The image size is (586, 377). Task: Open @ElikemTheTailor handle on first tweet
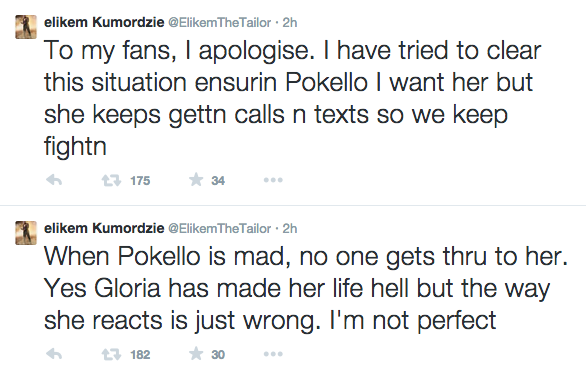[x=219, y=23]
